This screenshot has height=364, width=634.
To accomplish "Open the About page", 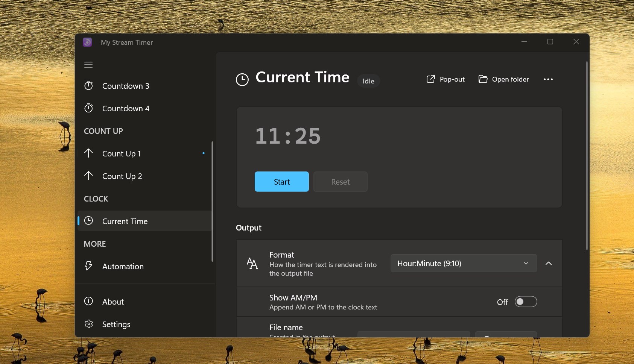I will [144, 302].
